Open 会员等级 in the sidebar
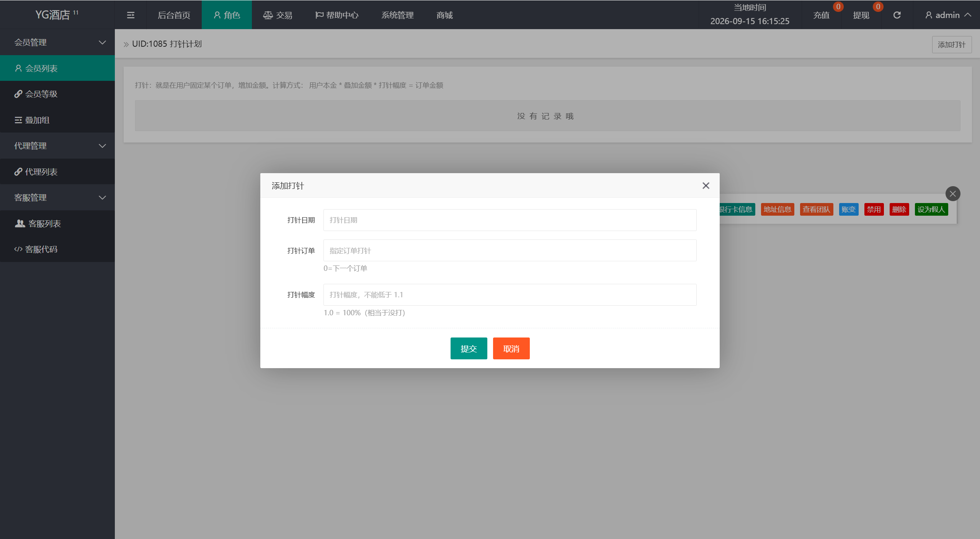Screen dimensions: 980x539 pos(57,94)
